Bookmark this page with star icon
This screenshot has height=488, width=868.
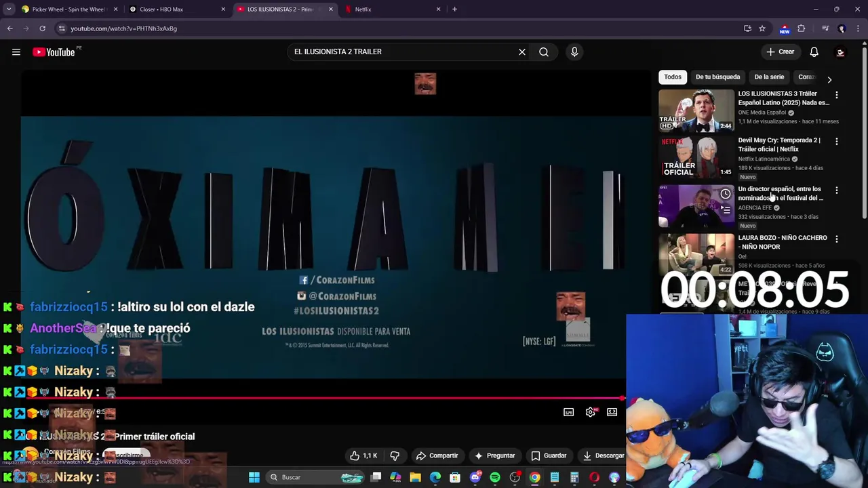[x=762, y=28]
